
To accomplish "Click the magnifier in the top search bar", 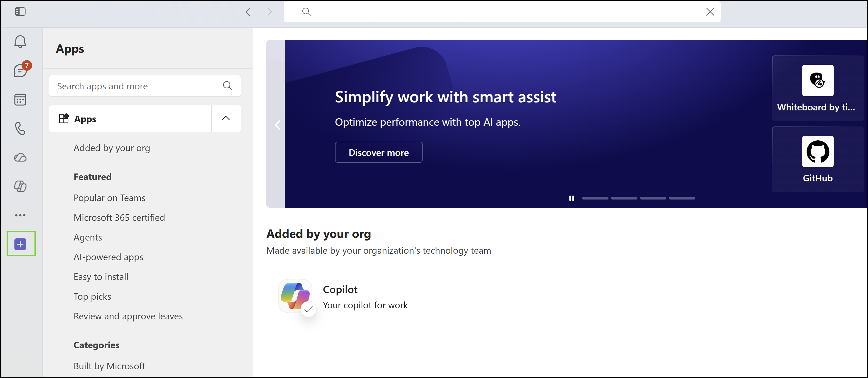I will coord(306,12).
